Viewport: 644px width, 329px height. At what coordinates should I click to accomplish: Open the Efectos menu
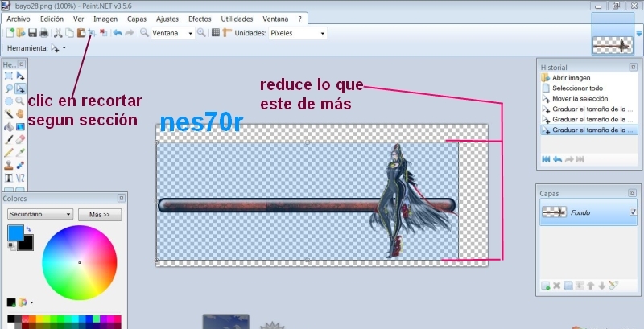click(x=200, y=19)
